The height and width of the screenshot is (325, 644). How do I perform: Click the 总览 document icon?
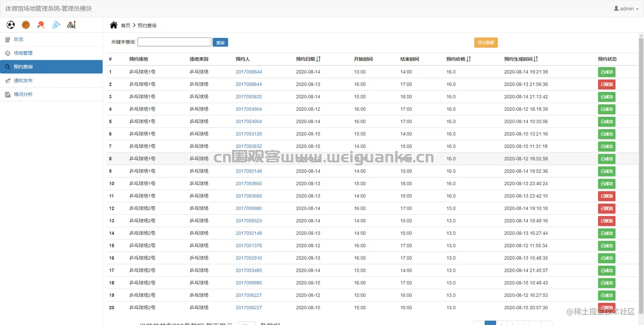click(x=8, y=40)
